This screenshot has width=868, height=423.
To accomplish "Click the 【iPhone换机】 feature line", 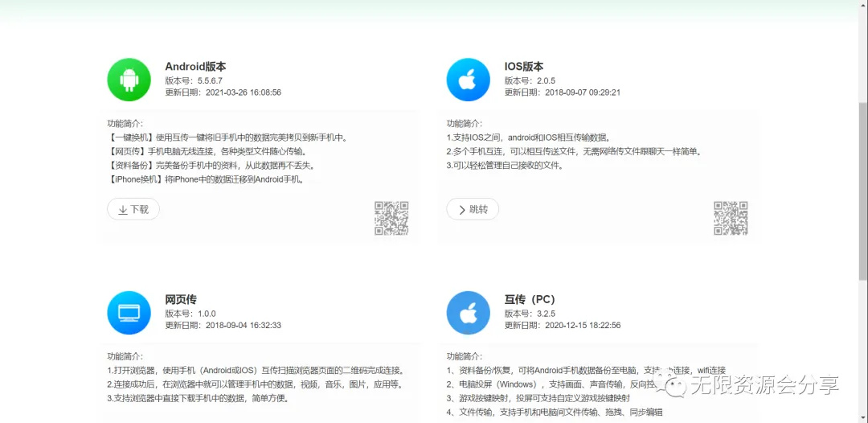I will pyautogui.click(x=206, y=179).
